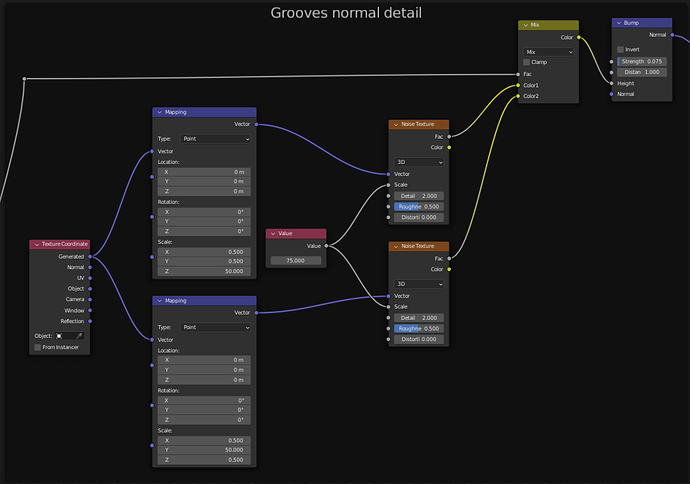
Task: Collapse the lower Noise Texture node header
Action: click(396, 246)
